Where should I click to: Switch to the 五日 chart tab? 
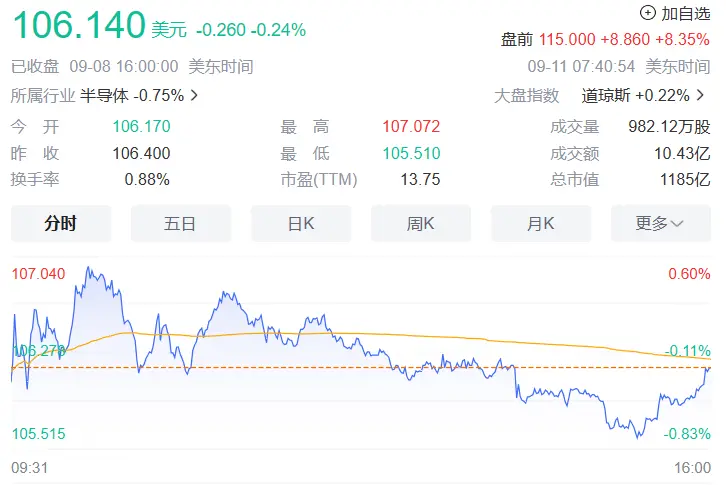[181, 224]
